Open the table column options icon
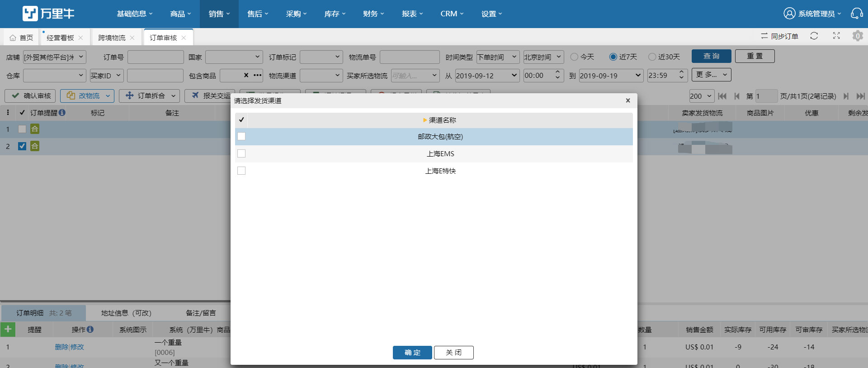The height and width of the screenshot is (368, 868). click(x=8, y=112)
